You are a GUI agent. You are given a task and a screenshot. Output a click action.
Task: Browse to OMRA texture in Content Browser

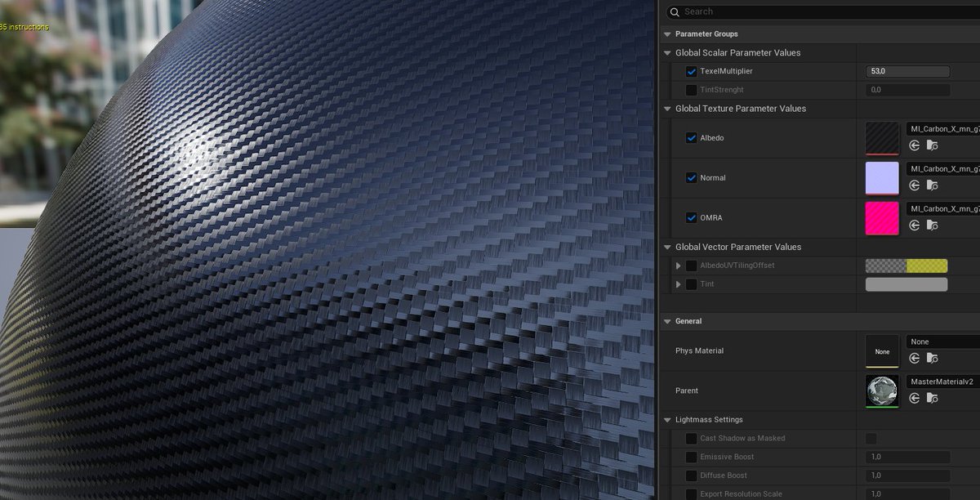coord(932,225)
